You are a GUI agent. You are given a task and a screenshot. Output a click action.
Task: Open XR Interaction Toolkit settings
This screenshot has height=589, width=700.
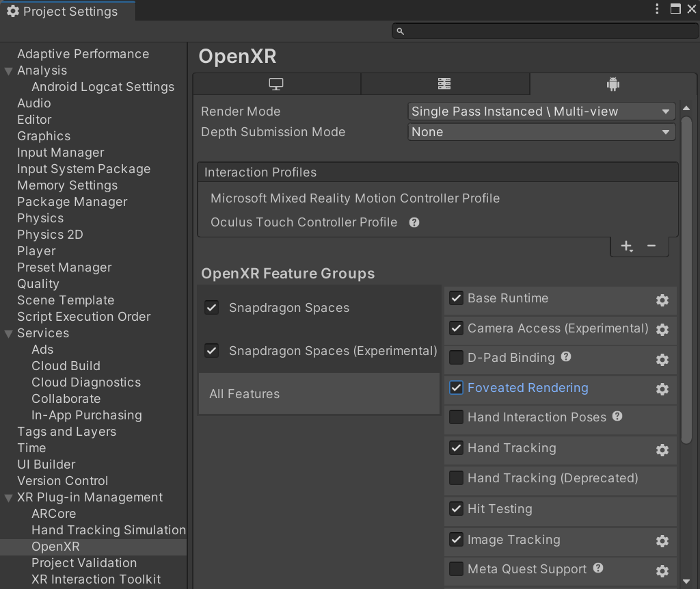96,579
